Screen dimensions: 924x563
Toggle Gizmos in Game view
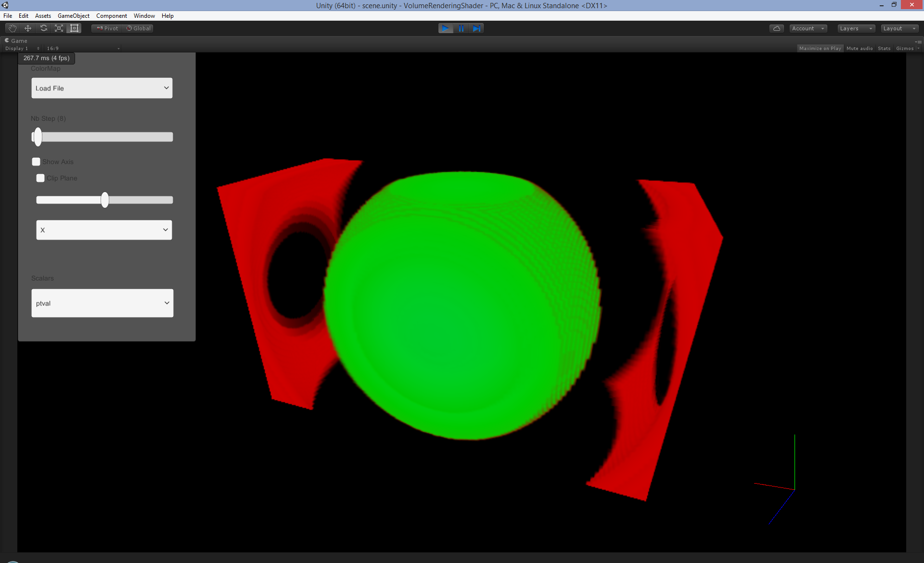(x=905, y=49)
